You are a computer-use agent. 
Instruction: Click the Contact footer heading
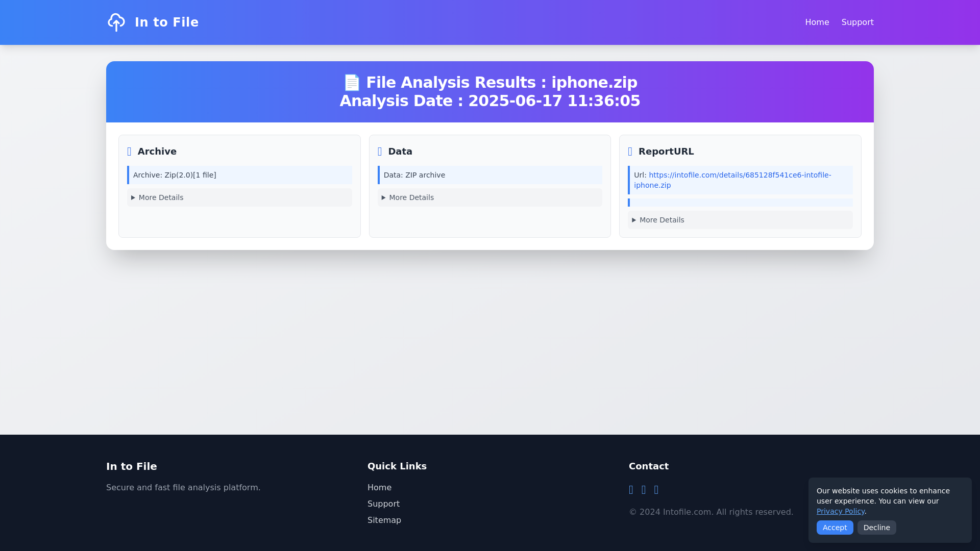coord(649,466)
